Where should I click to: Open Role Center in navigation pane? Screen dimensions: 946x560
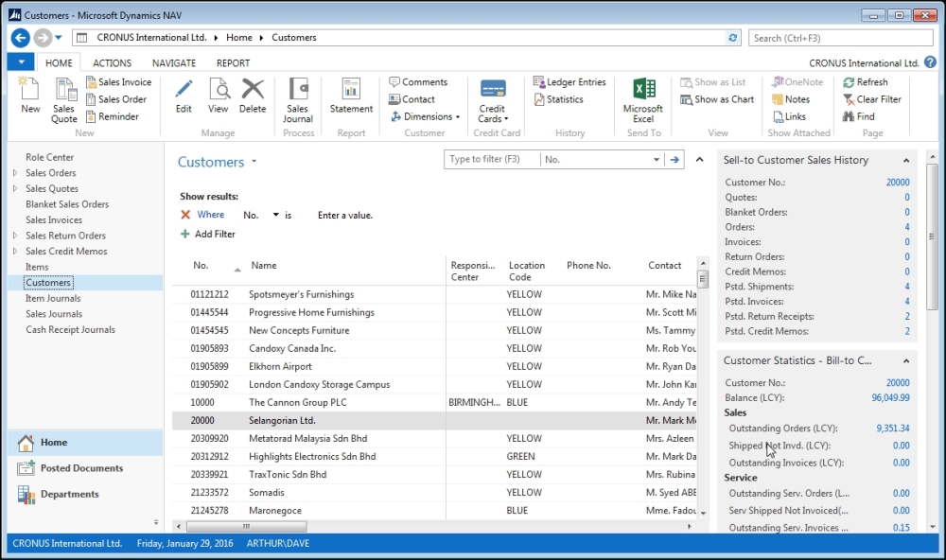(49, 157)
